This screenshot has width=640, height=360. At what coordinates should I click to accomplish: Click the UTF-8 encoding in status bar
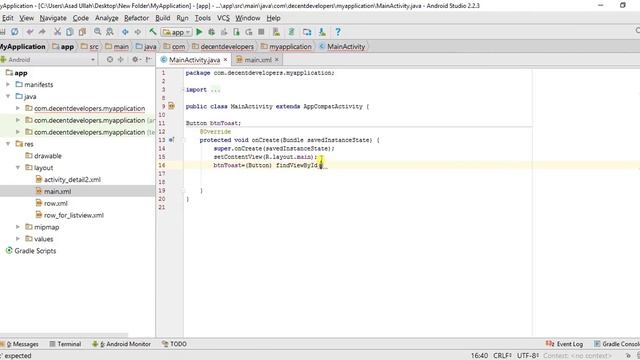528,356
